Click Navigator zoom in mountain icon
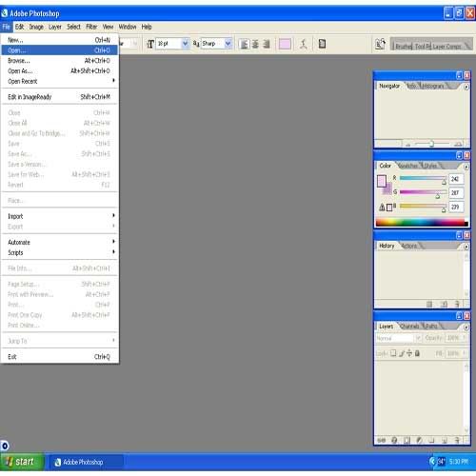The image size is (476, 476). [458, 145]
